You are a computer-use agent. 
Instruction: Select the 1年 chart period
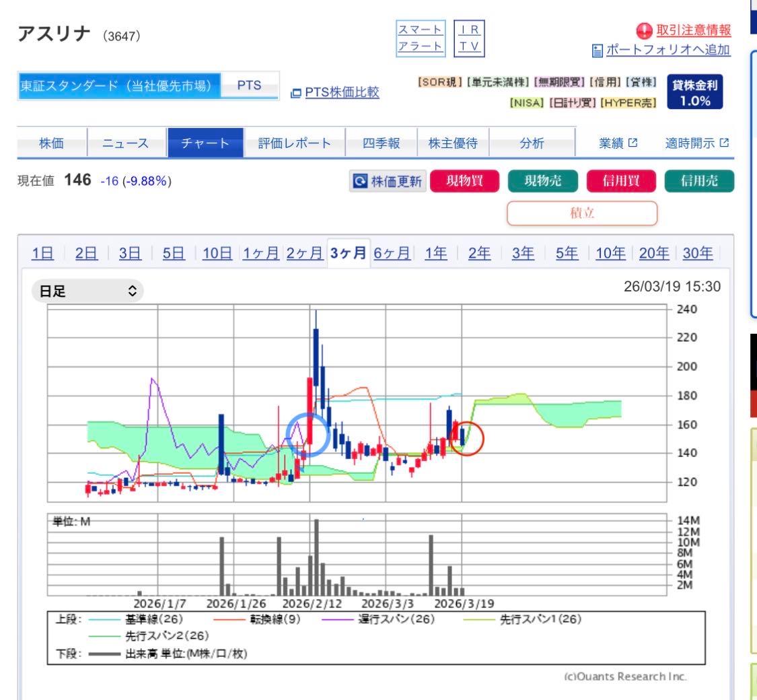437,254
